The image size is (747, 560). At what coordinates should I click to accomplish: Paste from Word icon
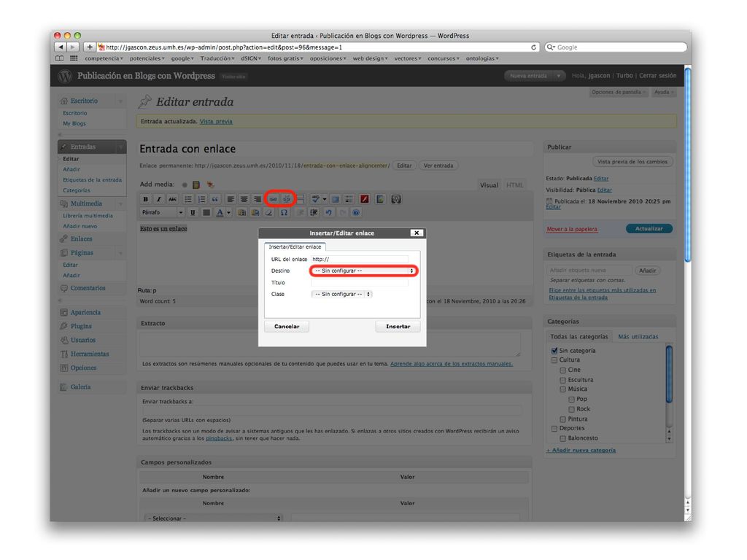(x=256, y=212)
